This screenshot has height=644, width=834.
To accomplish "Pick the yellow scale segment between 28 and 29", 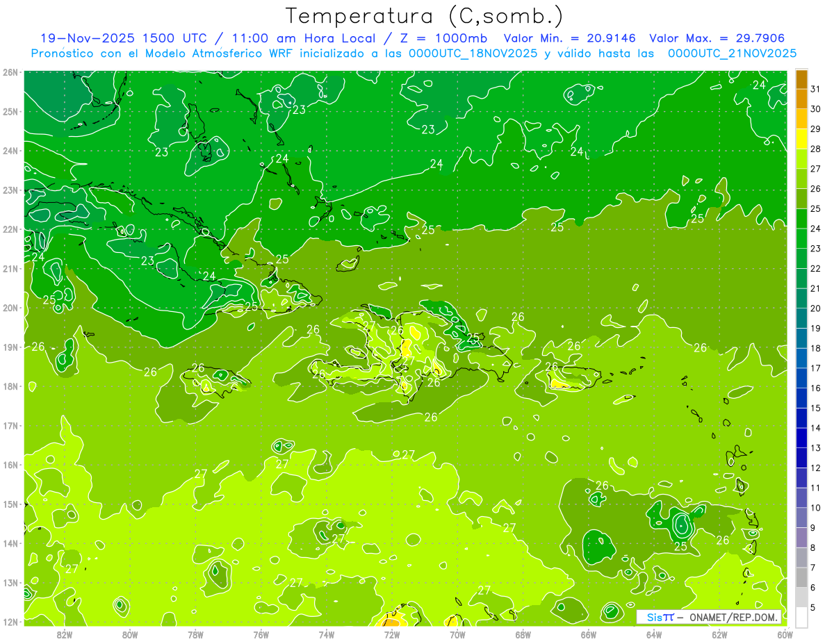I will click(801, 139).
